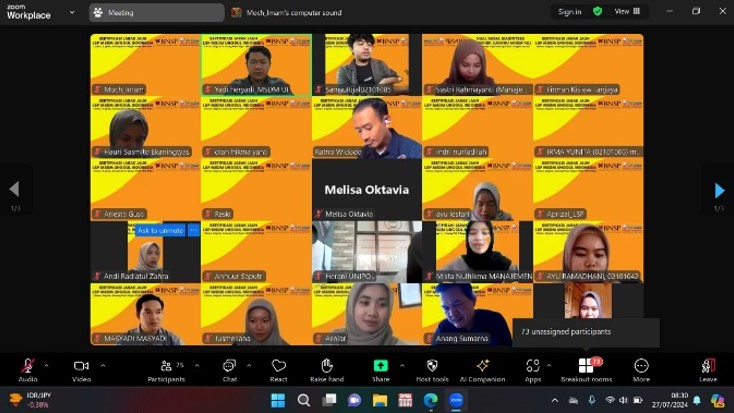Select Ratno Widodo video tile
The height and width of the screenshot is (413, 734).
[x=367, y=127]
